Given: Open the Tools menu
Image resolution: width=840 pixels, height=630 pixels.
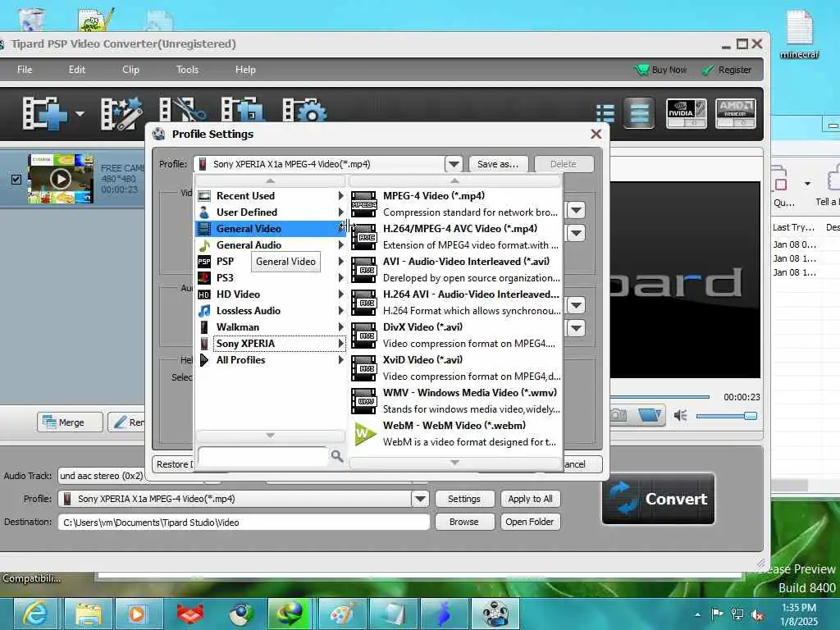Looking at the screenshot, I should [x=188, y=70].
